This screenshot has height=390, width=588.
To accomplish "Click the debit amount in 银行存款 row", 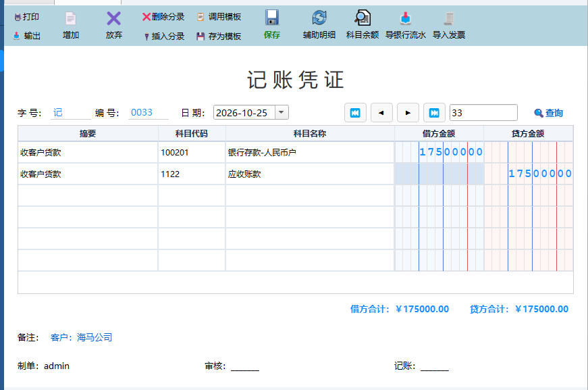I will [x=439, y=152].
